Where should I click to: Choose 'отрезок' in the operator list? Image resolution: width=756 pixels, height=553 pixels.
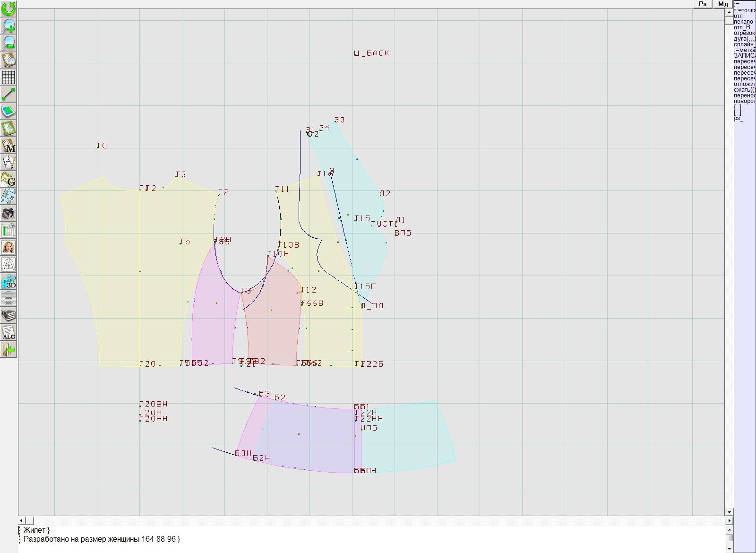(744, 33)
